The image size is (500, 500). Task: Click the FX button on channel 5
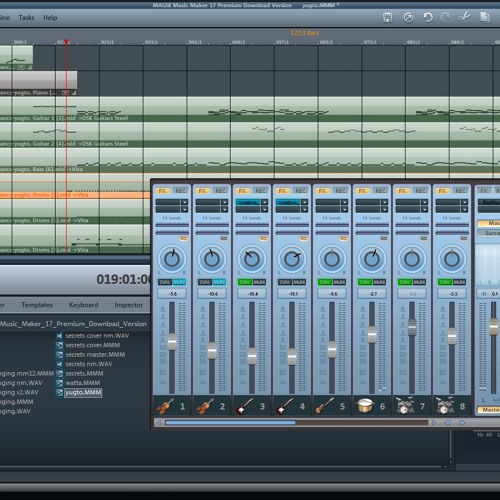pyautogui.click(x=322, y=191)
